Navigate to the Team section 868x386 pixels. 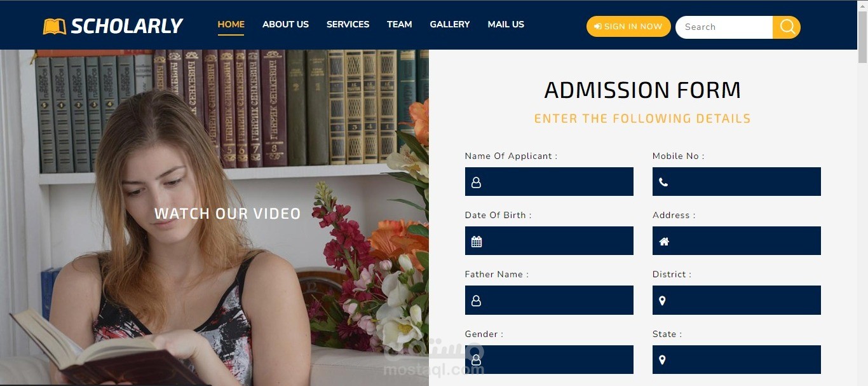pos(399,24)
